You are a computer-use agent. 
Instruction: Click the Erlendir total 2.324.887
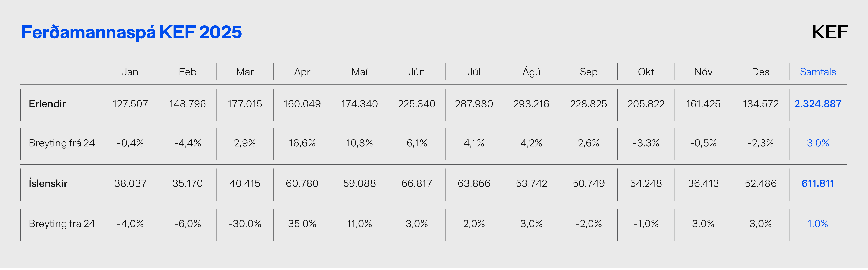point(817,104)
